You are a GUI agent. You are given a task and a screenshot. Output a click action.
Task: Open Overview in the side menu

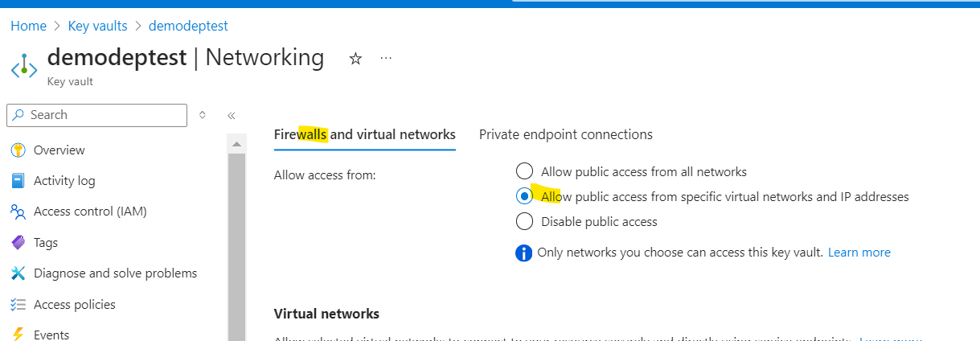coord(59,150)
